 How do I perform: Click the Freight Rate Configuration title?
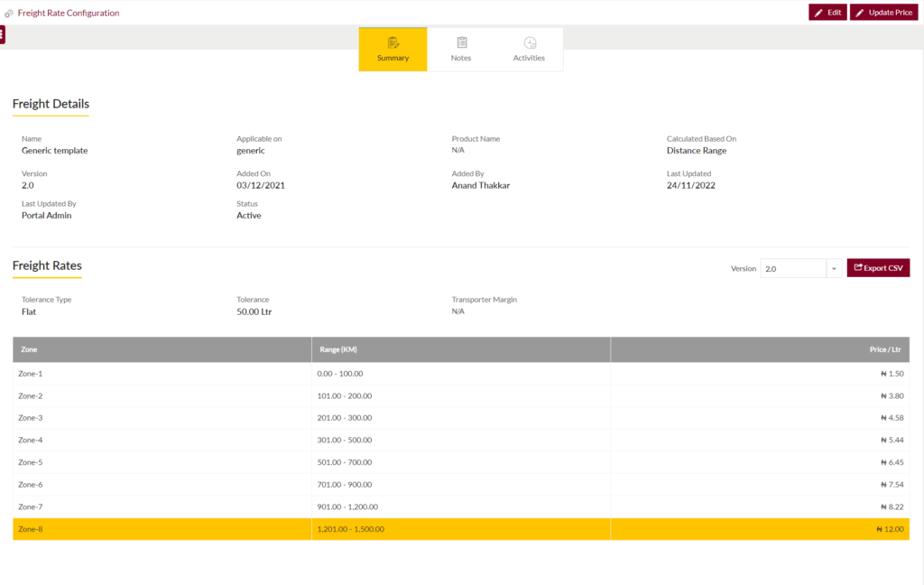pyautogui.click(x=69, y=13)
